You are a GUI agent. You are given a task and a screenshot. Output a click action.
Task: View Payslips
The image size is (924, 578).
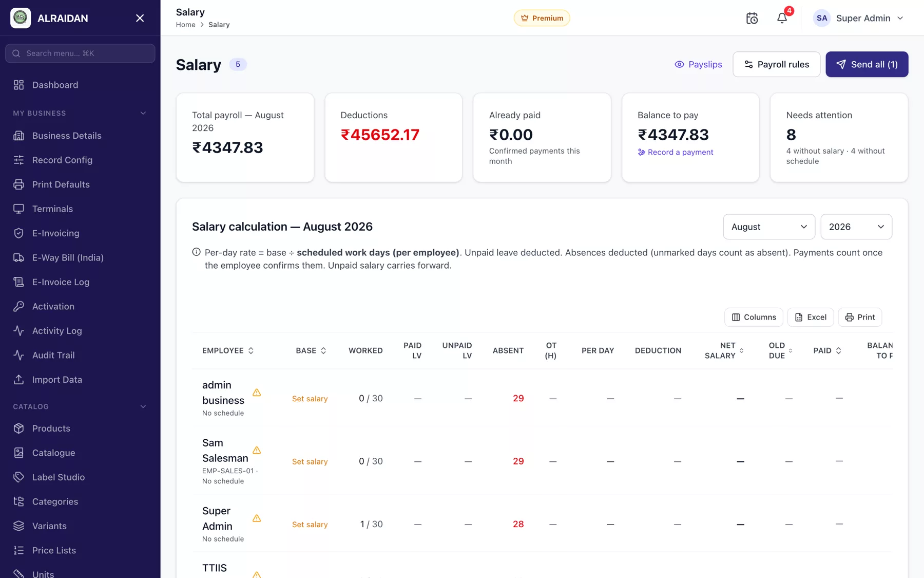[x=698, y=64]
